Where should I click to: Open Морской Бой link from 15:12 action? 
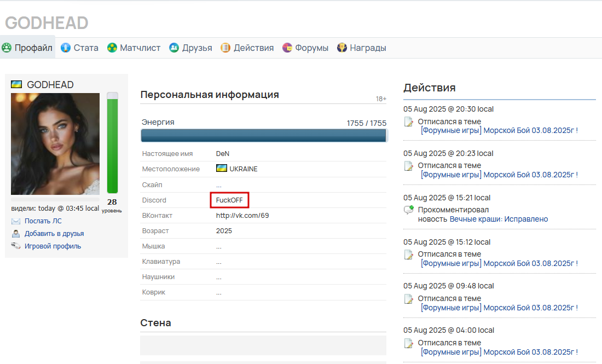click(499, 263)
